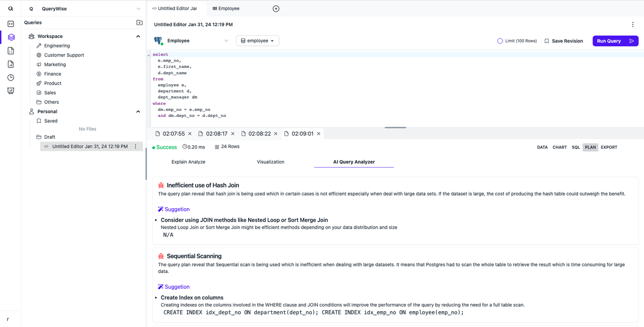Open the presentation dashboard sidebar icon

[x=11, y=91]
